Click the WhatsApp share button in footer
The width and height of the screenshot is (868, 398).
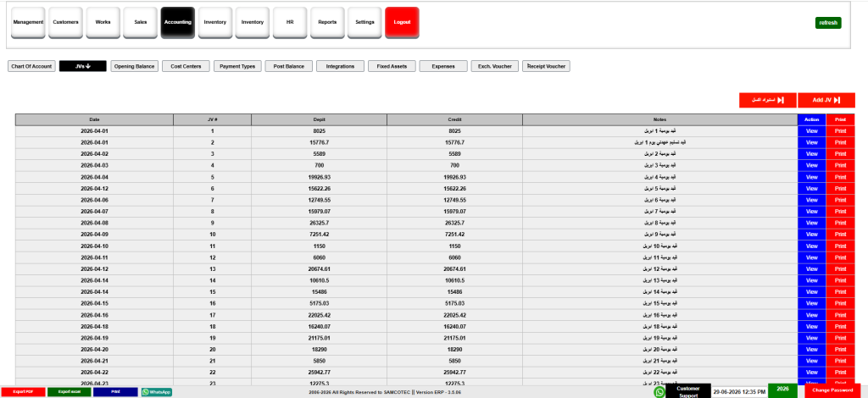156,392
